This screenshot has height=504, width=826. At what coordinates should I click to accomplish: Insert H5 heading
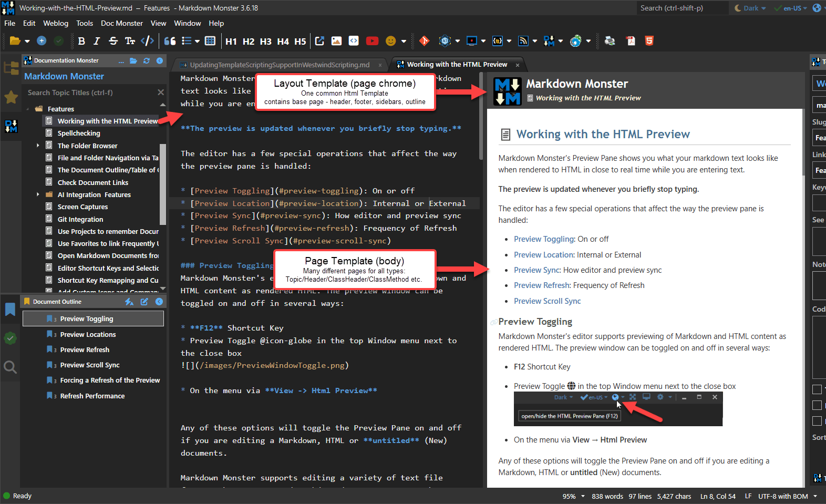click(x=300, y=41)
